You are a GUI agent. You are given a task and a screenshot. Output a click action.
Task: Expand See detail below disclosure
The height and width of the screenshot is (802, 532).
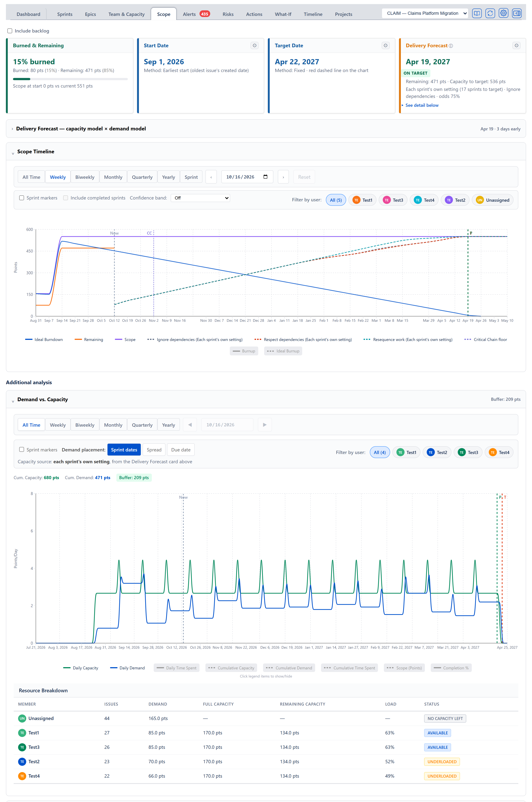(x=420, y=105)
